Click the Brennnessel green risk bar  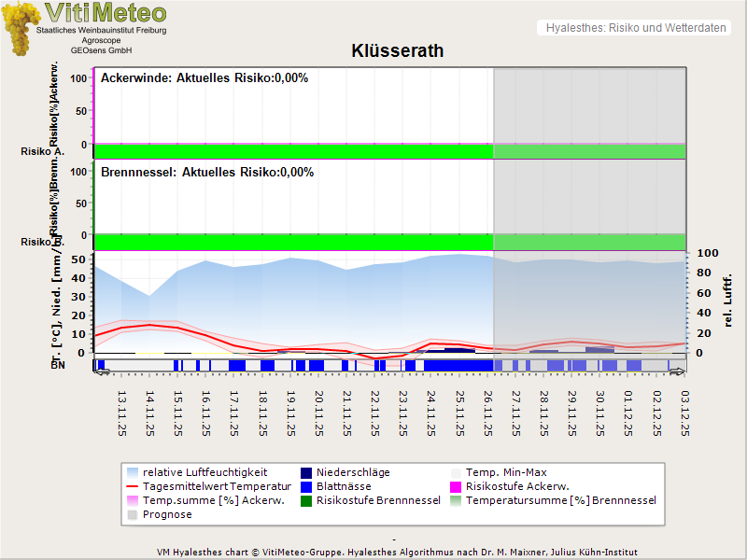(292, 241)
